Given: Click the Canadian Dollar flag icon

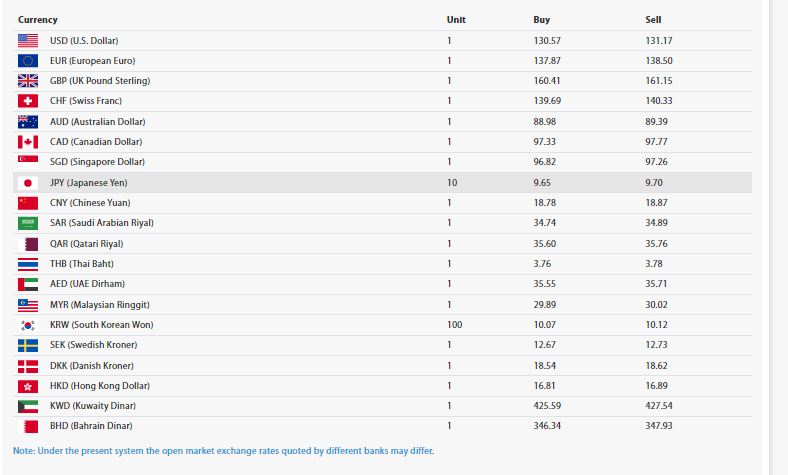Looking at the screenshot, I should click(28, 142).
